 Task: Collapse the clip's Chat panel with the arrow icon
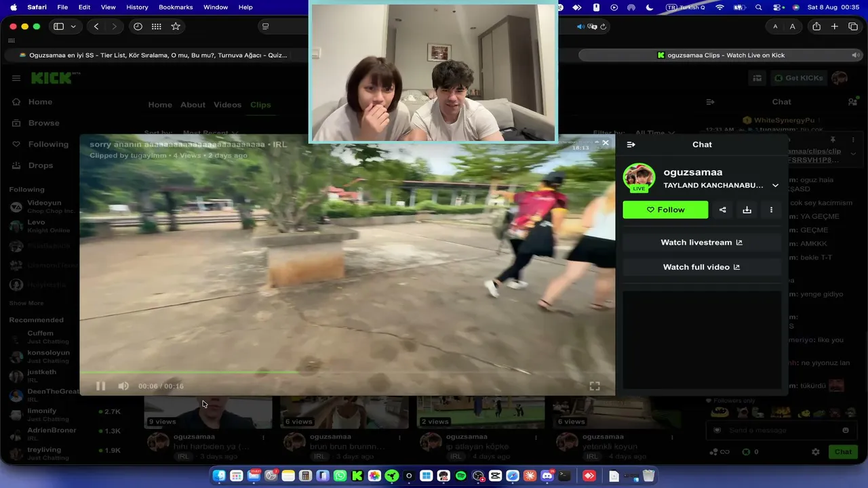(x=631, y=144)
